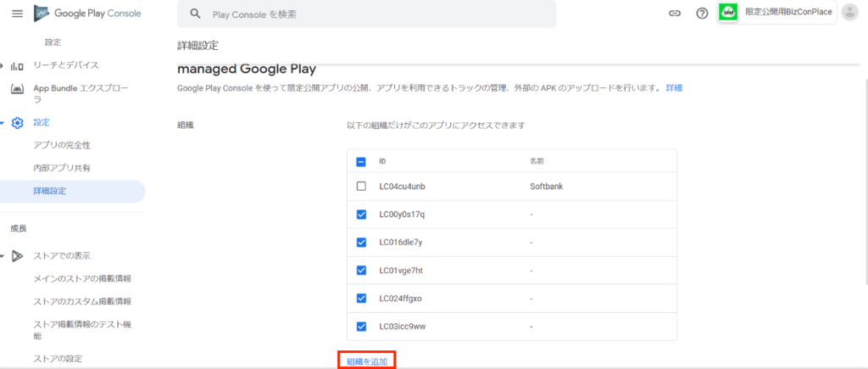Click the リーチとデバイス chart icon

(x=17, y=65)
